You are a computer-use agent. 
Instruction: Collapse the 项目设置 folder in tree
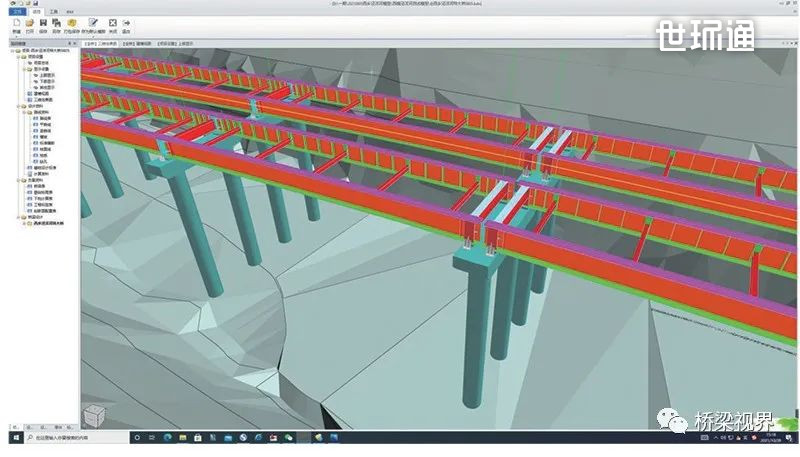tap(18, 58)
